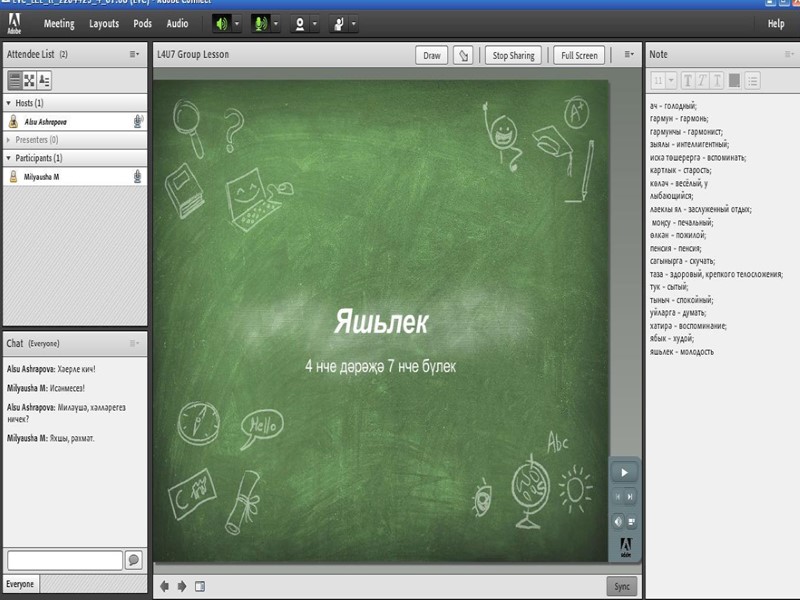Toggle italic text in Note pod
The width and height of the screenshot is (800, 600).
pos(702,81)
